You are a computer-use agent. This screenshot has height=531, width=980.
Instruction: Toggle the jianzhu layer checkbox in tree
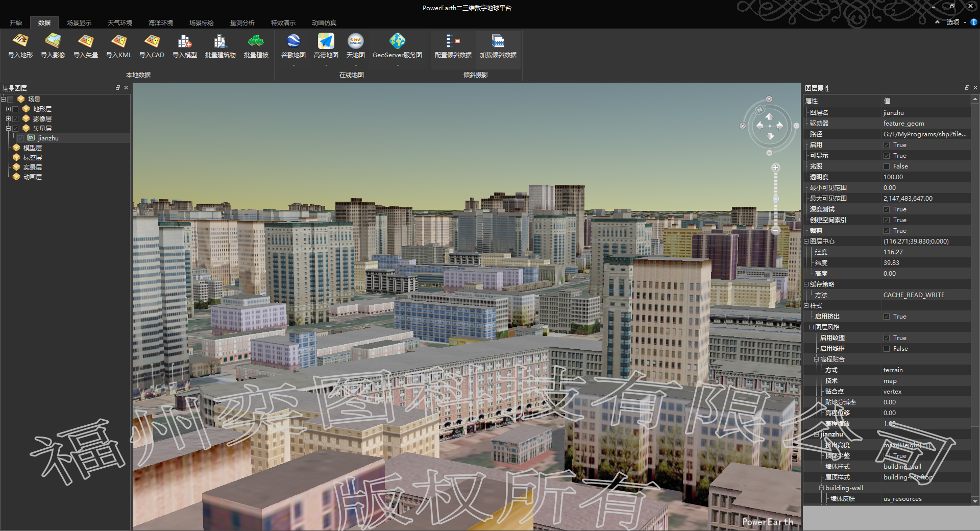(x=20, y=138)
